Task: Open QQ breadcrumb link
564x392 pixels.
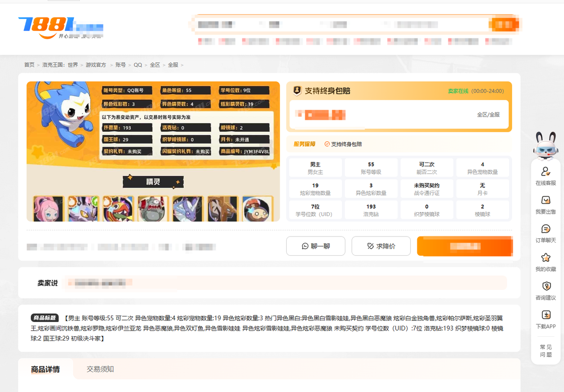Action: [138, 65]
